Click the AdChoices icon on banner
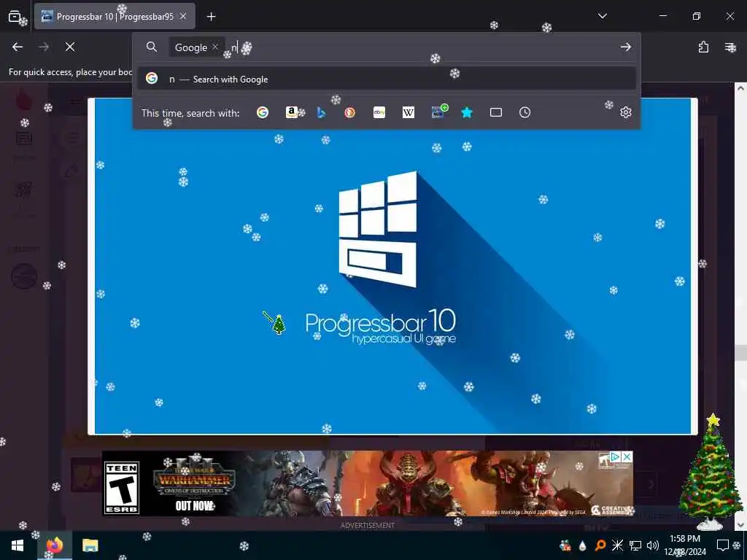This screenshot has width=747, height=560. [614, 456]
